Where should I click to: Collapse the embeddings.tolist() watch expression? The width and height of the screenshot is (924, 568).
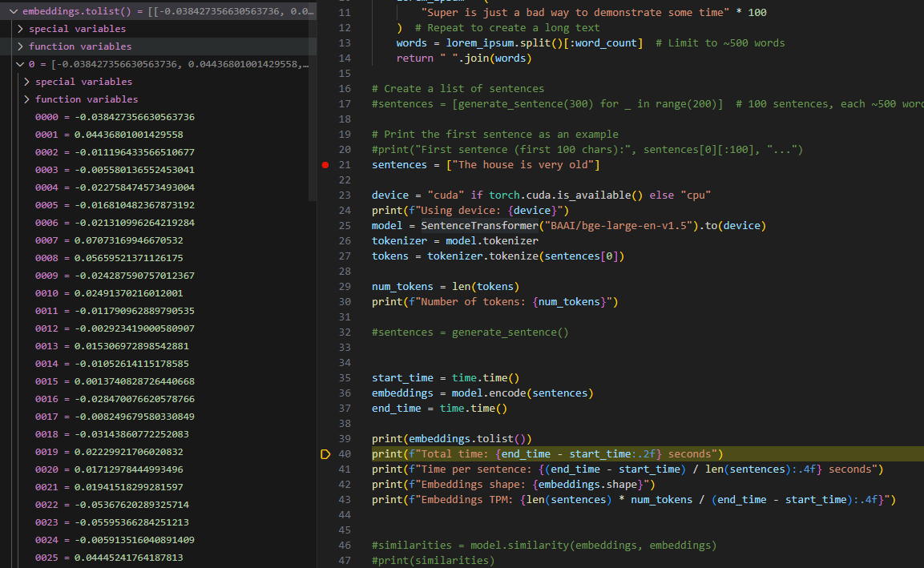tap(14, 11)
